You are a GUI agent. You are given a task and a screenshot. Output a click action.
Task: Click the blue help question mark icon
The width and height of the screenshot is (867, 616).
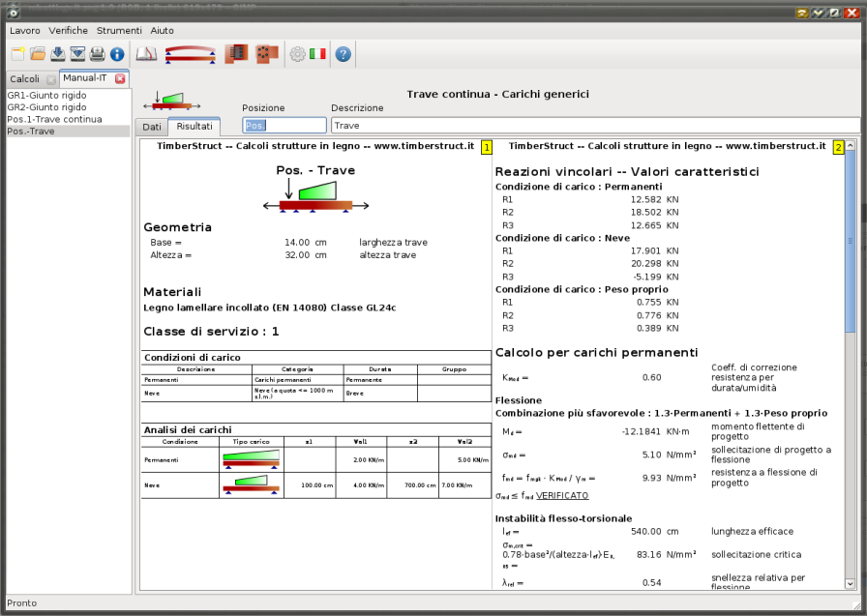click(x=343, y=54)
